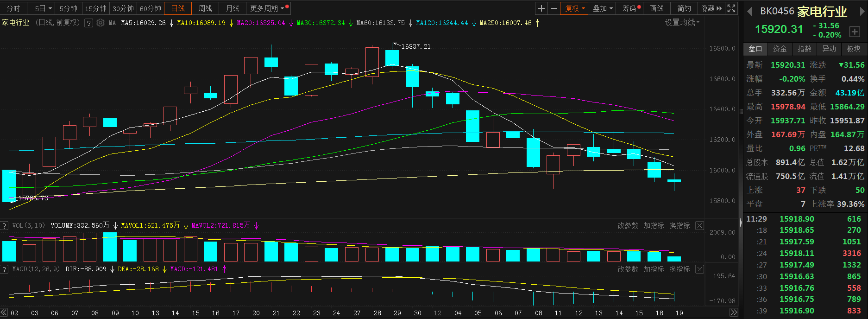Add 家电行业 to watchlist with plus box

pos(855,32)
